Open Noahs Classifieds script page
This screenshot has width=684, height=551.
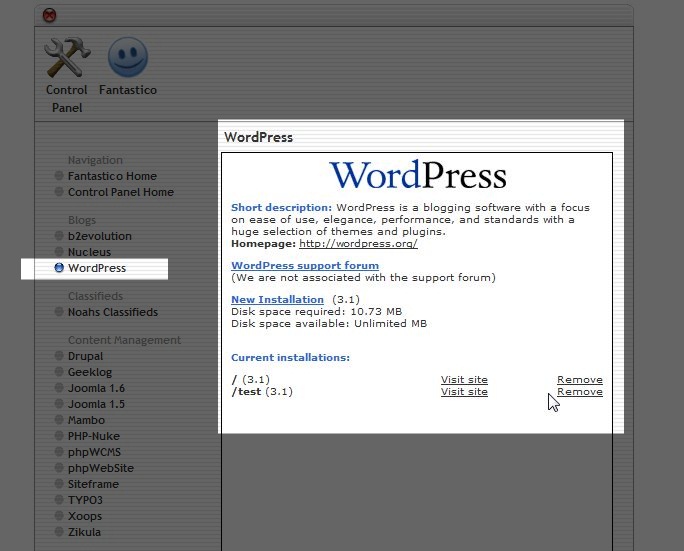(112, 312)
